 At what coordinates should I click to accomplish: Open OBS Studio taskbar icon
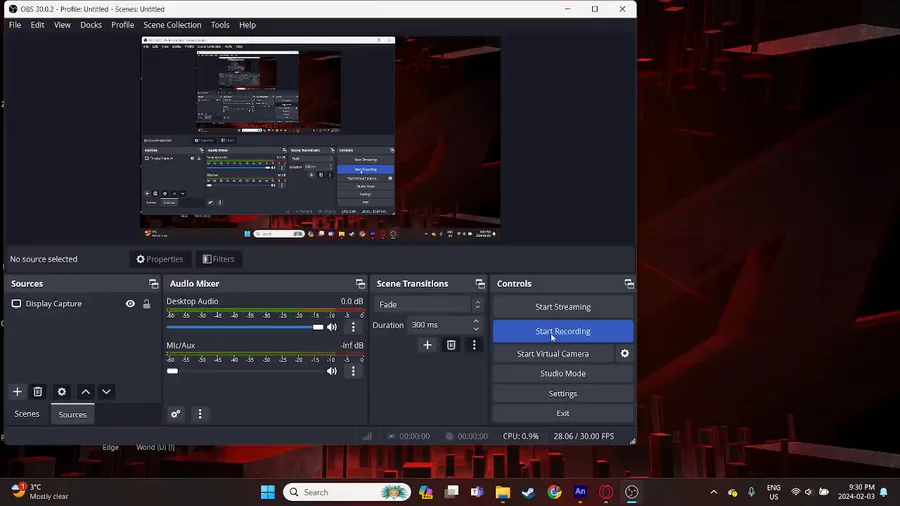click(x=632, y=492)
